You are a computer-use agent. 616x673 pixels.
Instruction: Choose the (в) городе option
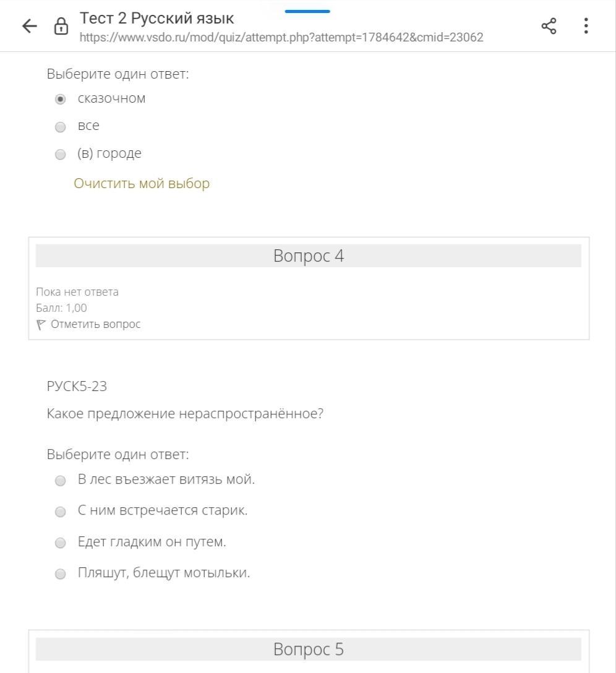pos(61,155)
